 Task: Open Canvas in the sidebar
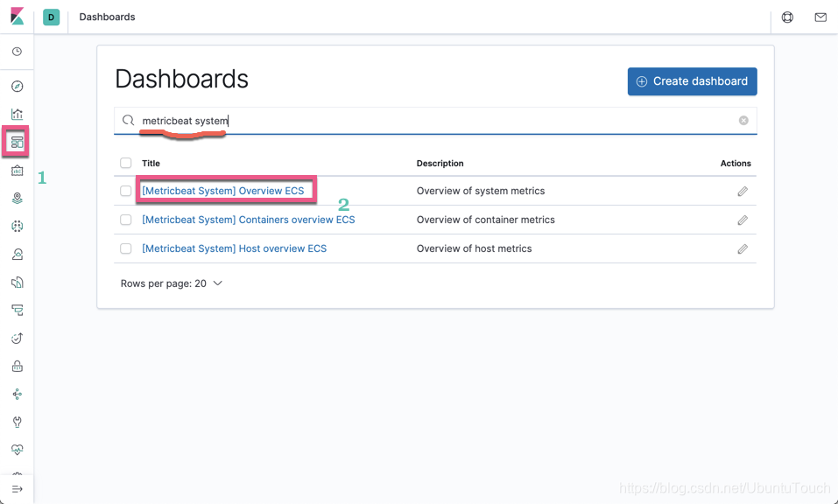click(x=17, y=171)
